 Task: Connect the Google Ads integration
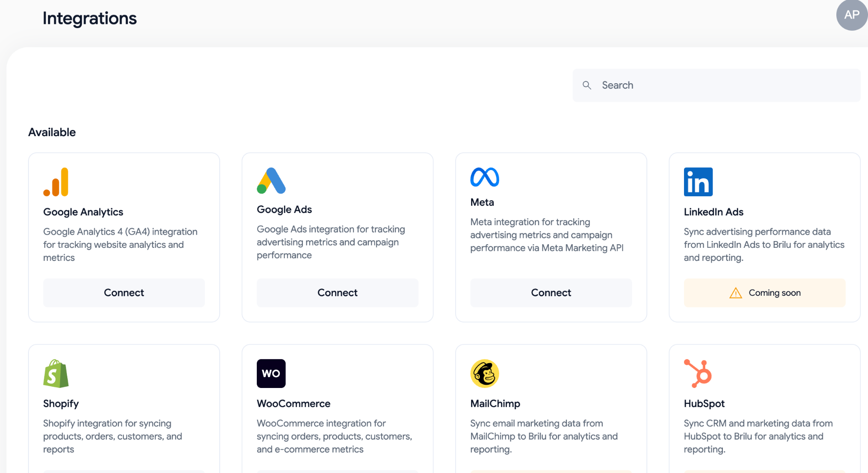point(337,293)
